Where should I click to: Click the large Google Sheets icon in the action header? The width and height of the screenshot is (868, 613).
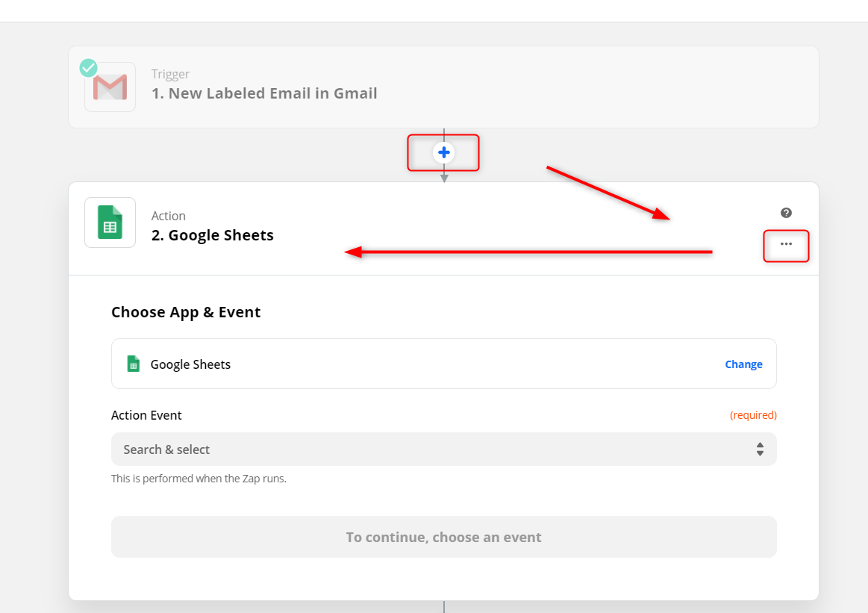110,223
